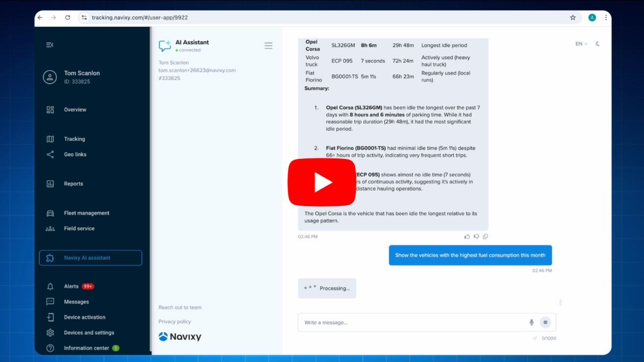Copy the AI response using the copy icon

pyautogui.click(x=485, y=236)
